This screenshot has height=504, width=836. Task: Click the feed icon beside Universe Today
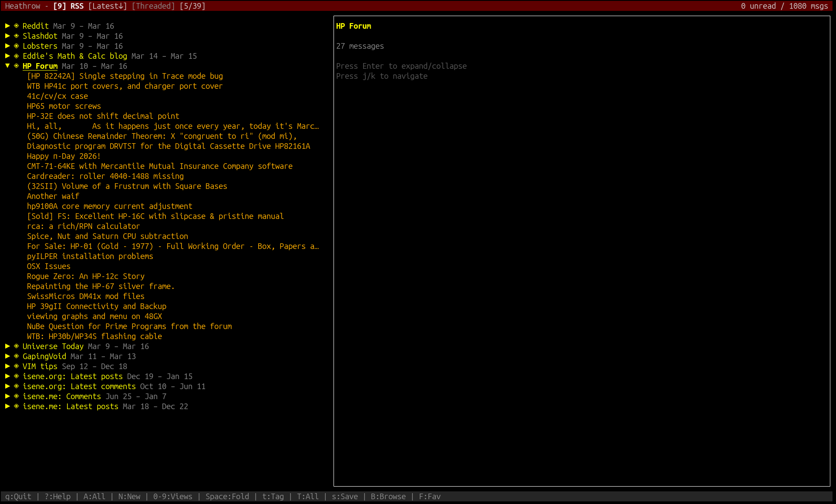coord(16,346)
